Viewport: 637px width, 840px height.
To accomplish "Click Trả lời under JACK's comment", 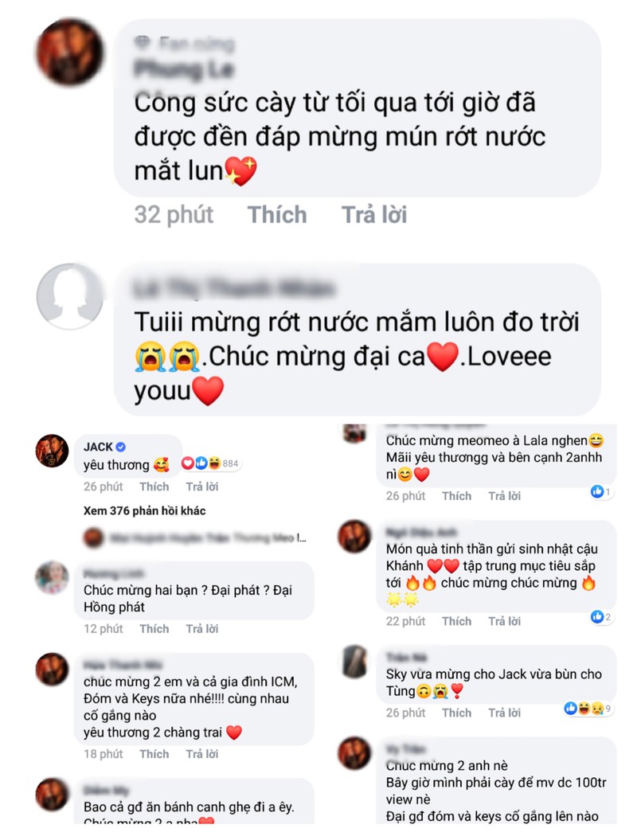I will click(x=202, y=486).
